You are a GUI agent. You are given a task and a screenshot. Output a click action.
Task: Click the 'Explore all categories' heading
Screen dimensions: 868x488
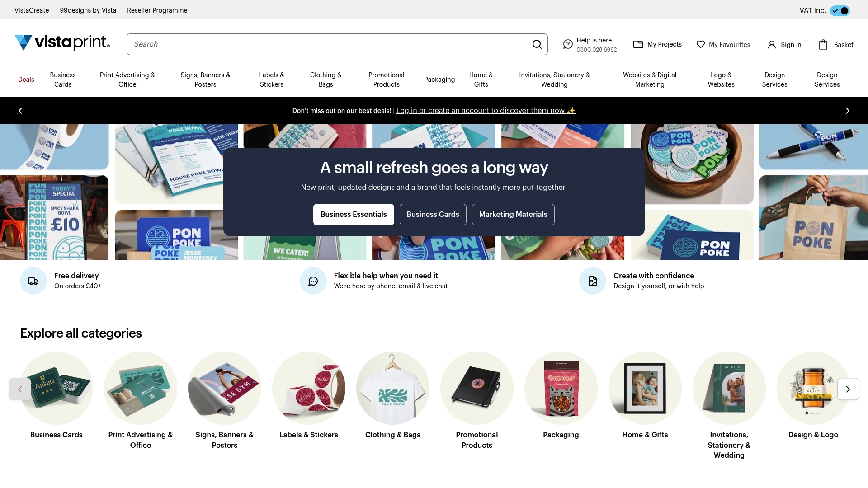(81, 333)
